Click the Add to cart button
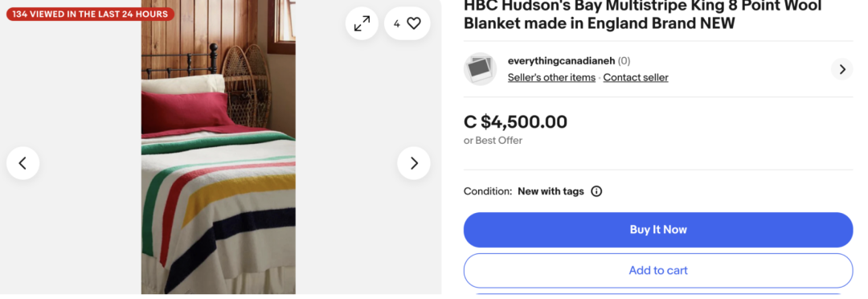The height and width of the screenshot is (299, 868). (x=658, y=271)
